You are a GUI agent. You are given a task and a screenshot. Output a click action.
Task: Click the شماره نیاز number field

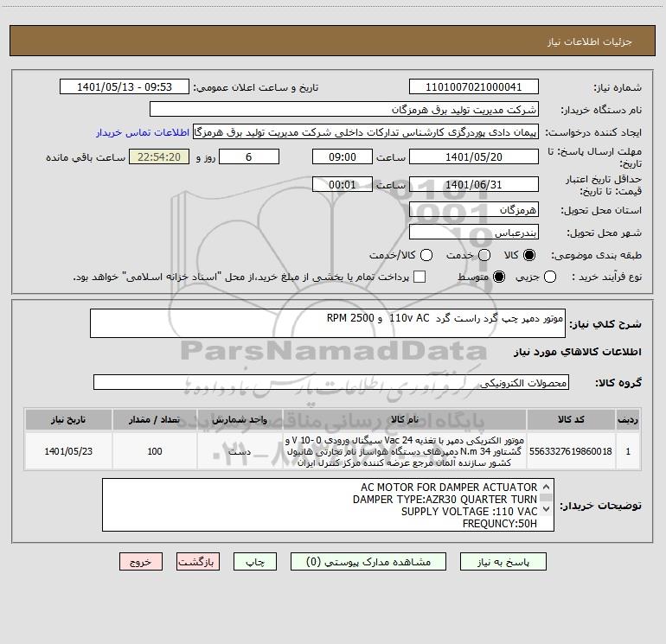474,87
